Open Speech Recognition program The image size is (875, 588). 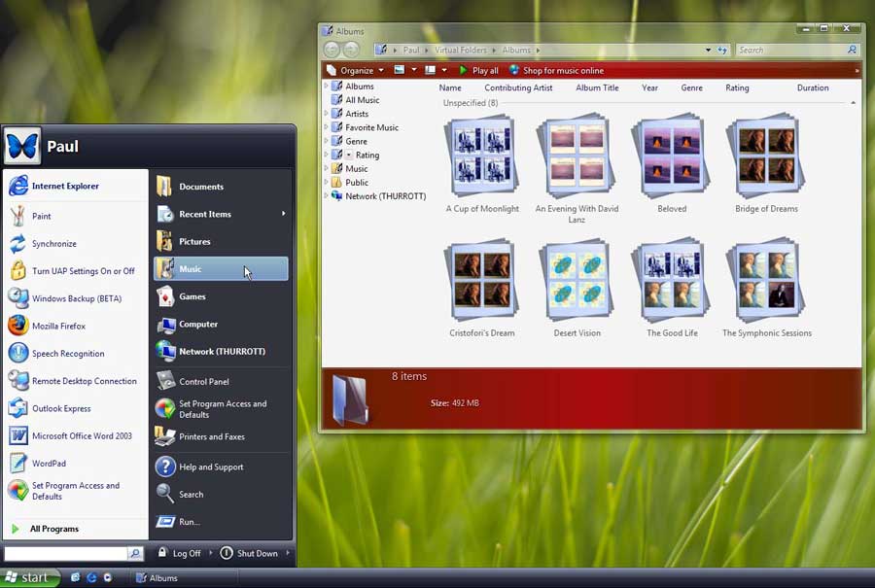pos(67,354)
